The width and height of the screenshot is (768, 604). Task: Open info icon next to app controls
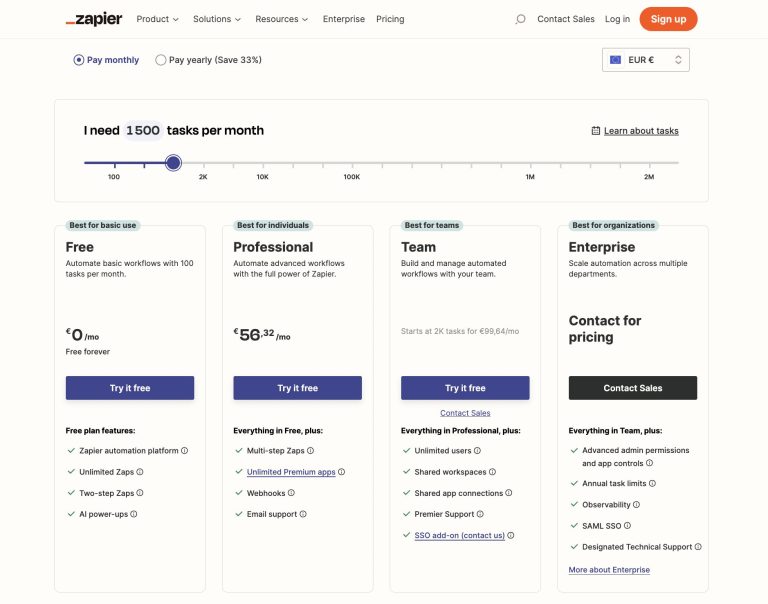[649, 463]
